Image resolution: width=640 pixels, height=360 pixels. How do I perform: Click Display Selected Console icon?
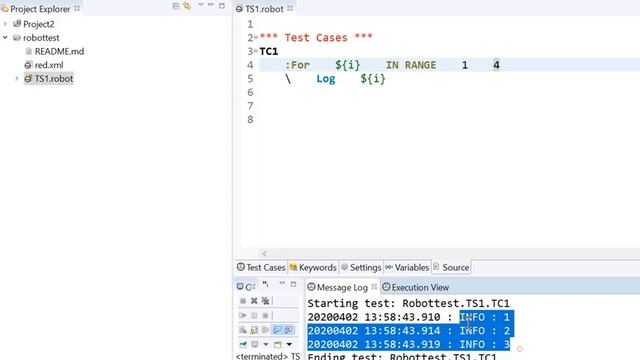(x=255, y=344)
